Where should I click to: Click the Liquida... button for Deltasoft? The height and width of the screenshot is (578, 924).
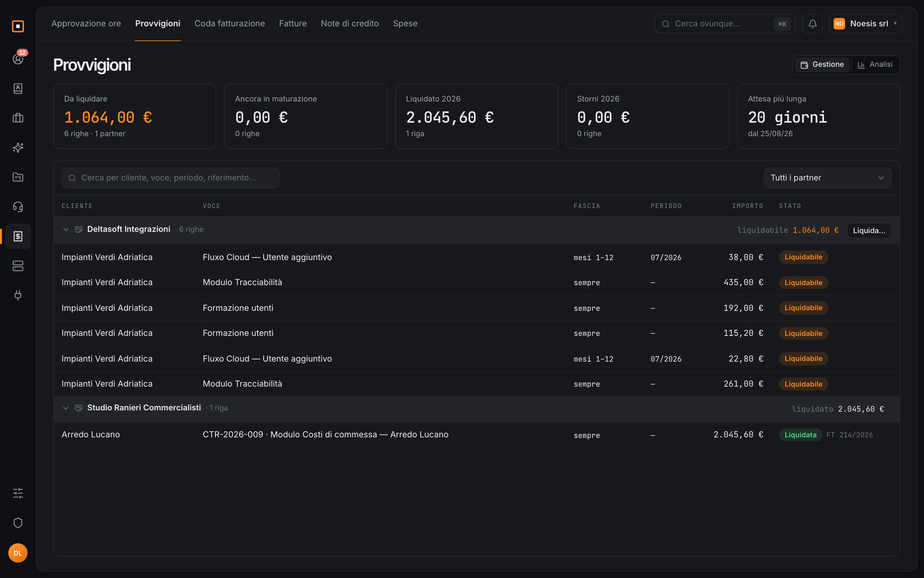[869, 231]
